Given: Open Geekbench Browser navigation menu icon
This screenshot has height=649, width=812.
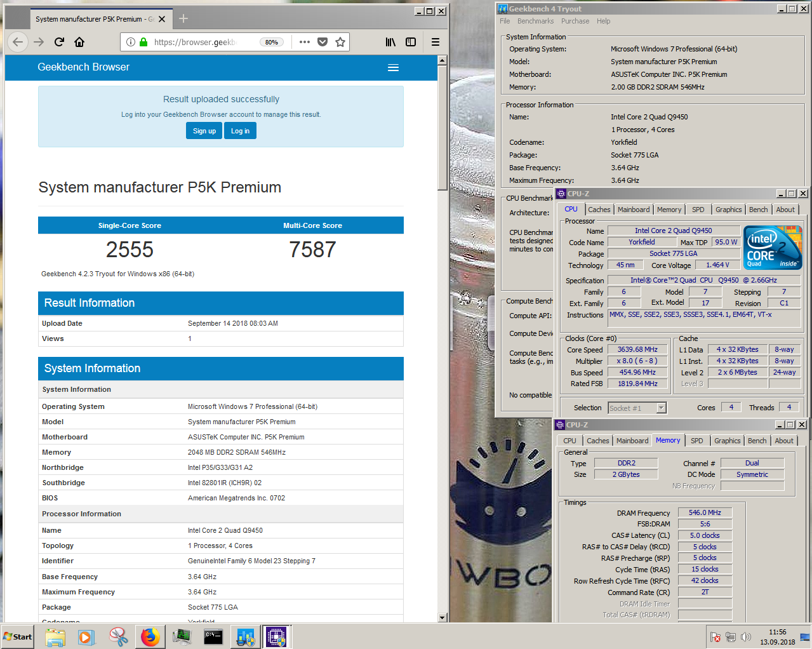Looking at the screenshot, I should pos(393,68).
